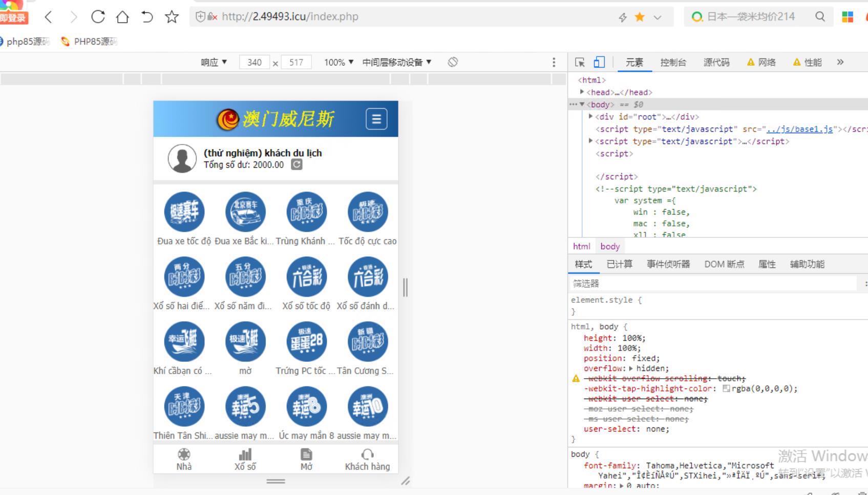Screen dimensions: 868x495
Task: Click the rotate device icon
Action: pyautogui.click(x=453, y=63)
